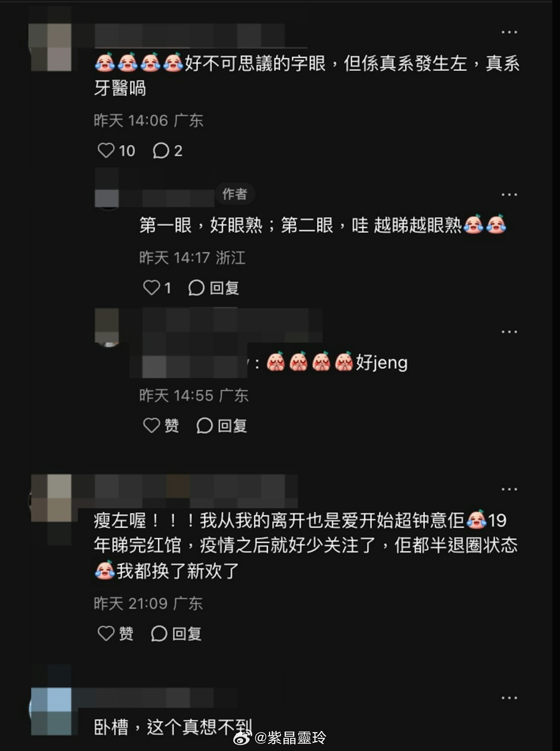Screen dimensions: 560x751
Task: Open more options on 21:09 comment
Action: (x=509, y=489)
